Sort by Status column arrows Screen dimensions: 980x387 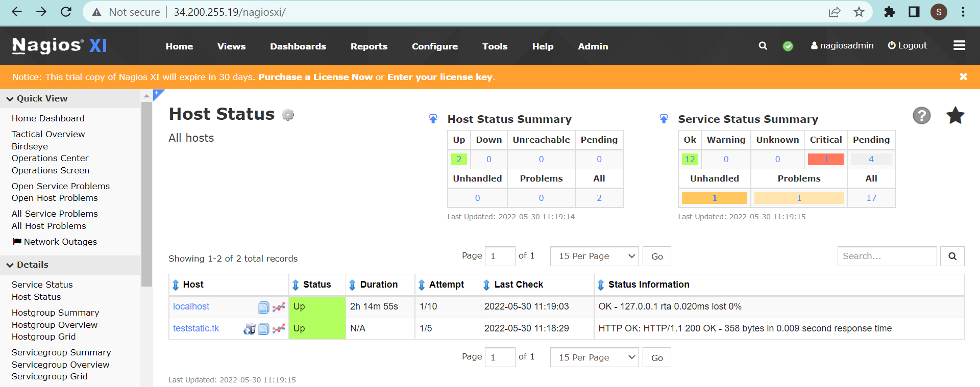click(x=296, y=285)
